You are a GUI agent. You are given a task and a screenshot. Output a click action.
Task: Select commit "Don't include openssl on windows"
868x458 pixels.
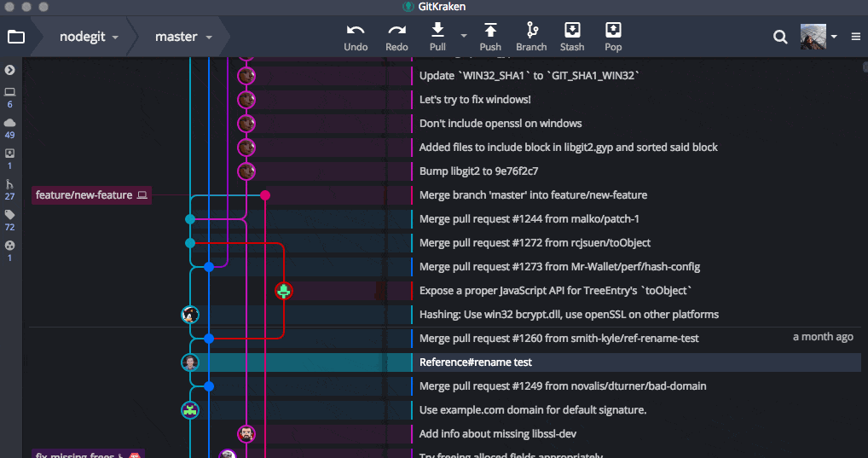[501, 124]
